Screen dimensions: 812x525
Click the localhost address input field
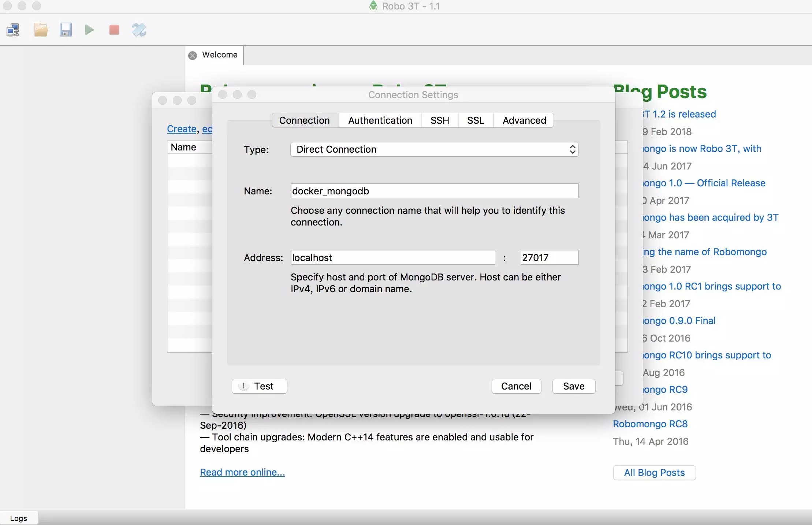393,257
